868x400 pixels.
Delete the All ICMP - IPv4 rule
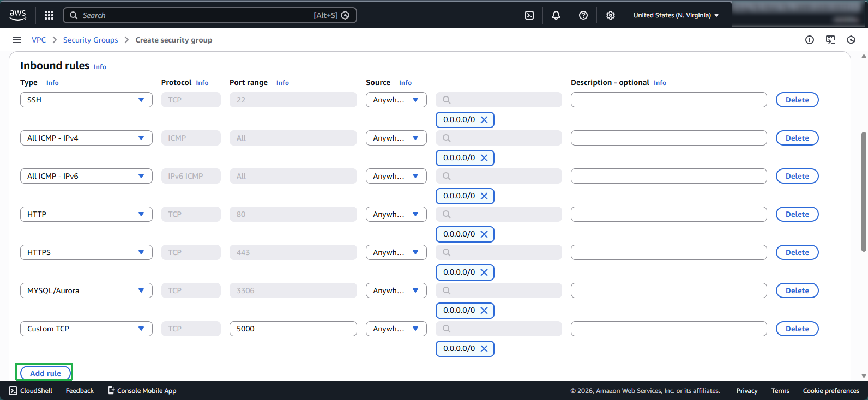[x=797, y=138]
